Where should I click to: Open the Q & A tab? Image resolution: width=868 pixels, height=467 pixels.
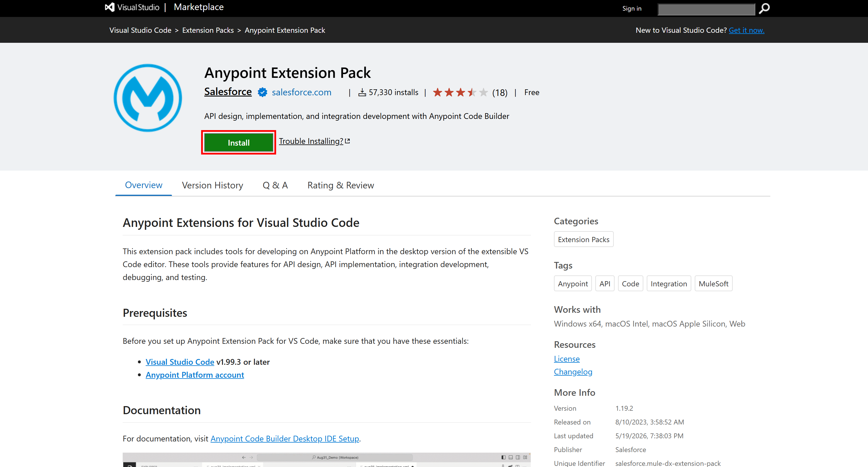point(275,185)
